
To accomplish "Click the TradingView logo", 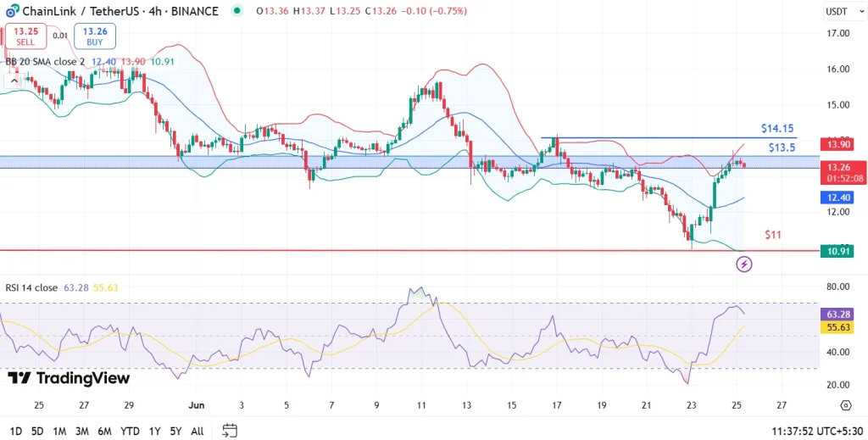I will click(x=70, y=378).
